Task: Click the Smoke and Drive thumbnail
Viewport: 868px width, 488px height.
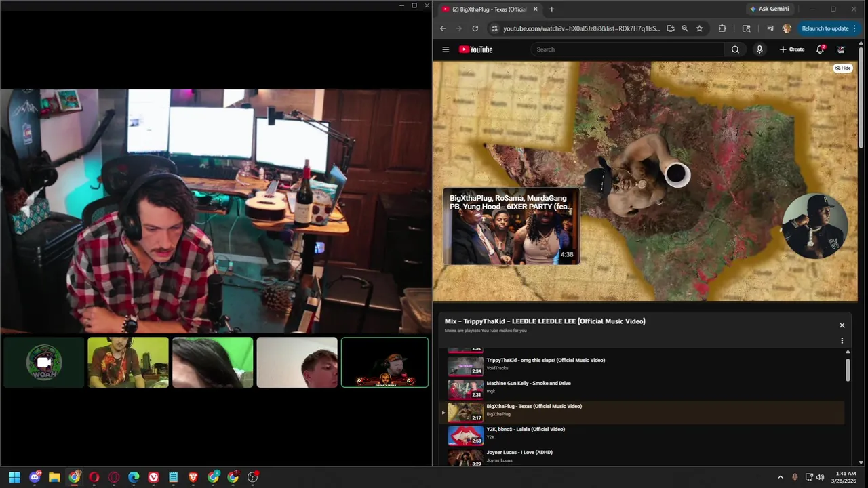Action: click(x=465, y=389)
